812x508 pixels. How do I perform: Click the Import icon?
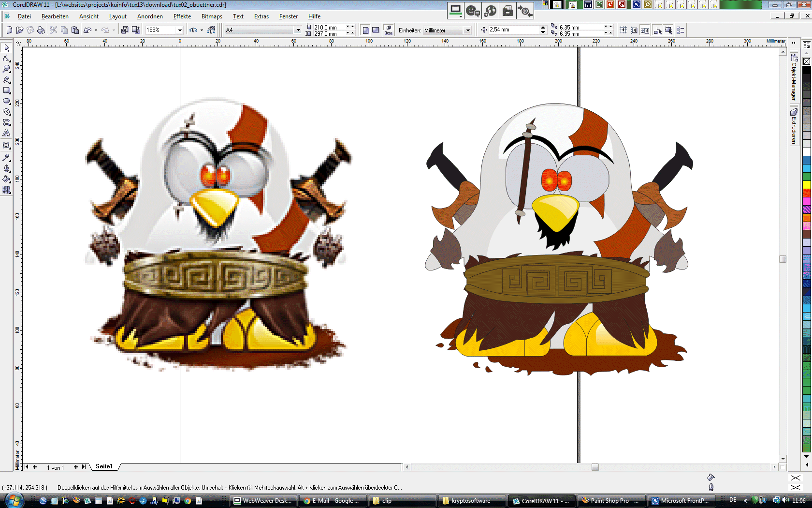(125, 30)
